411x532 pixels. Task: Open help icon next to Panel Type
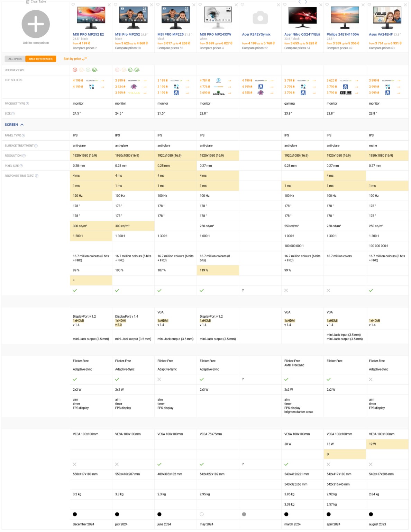[x=23, y=135]
